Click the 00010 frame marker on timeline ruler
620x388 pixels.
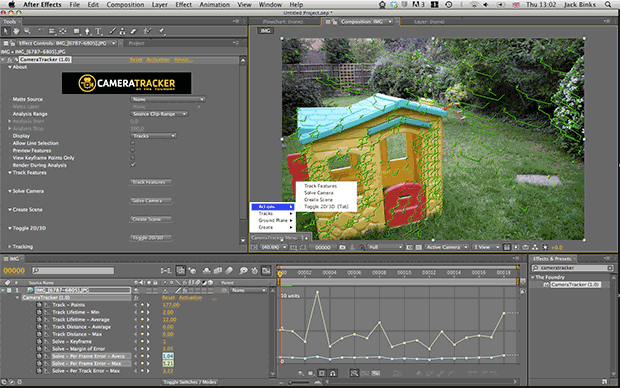[404, 273]
